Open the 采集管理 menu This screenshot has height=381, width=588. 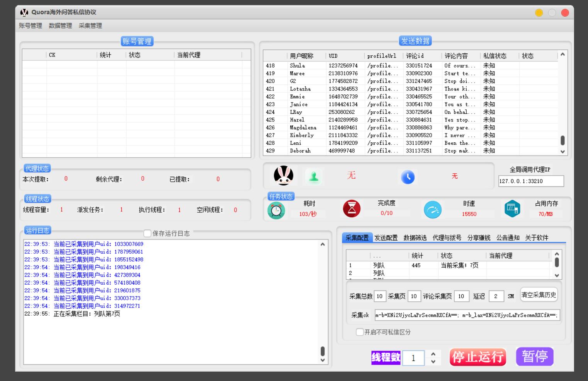(90, 26)
